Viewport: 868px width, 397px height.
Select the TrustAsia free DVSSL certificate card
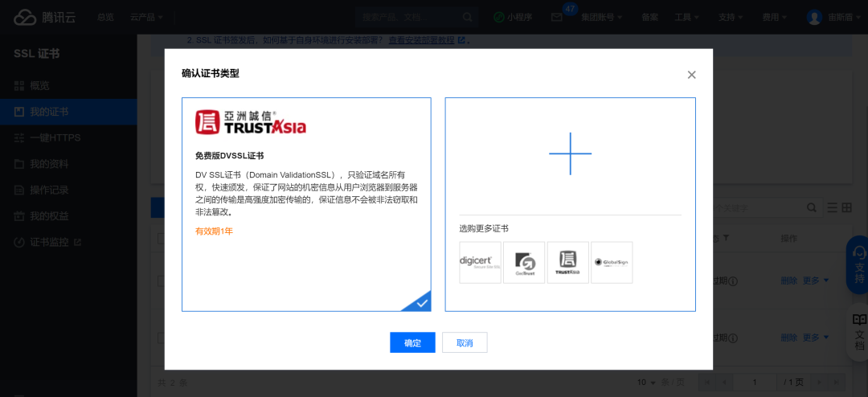click(x=306, y=204)
